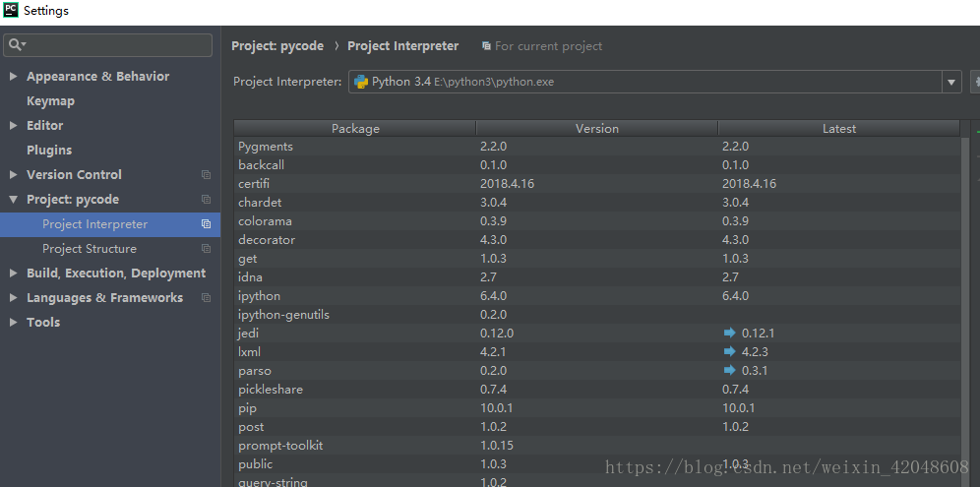Click latest version 0.12.1 for jedi
The width and height of the screenshot is (980, 487).
click(759, 334)
